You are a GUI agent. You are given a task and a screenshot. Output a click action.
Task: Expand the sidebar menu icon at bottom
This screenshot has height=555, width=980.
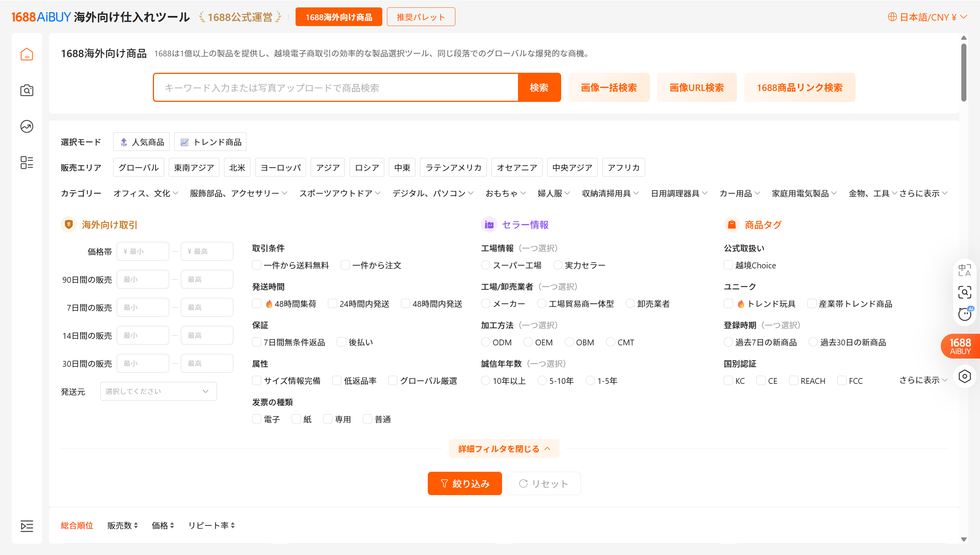click(26, 526)
